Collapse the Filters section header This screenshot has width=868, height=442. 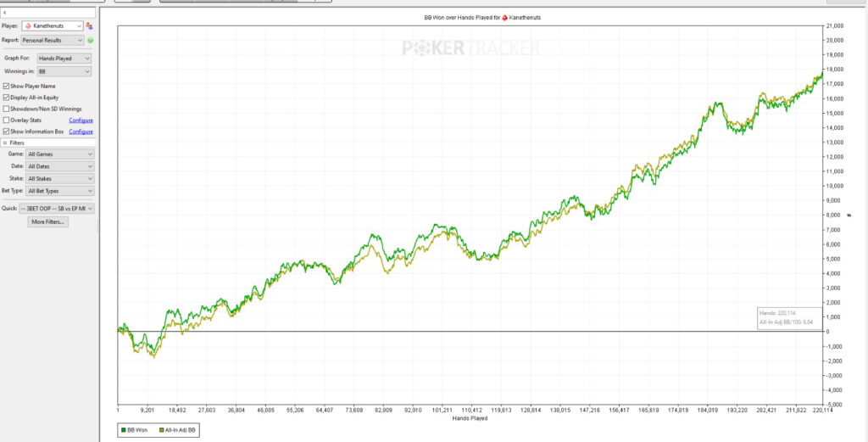tap(5, 143)
